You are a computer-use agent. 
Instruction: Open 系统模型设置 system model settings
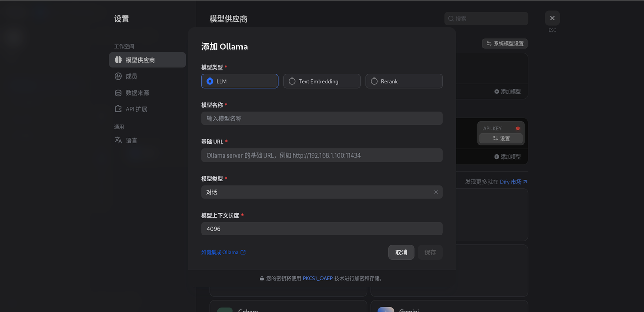[505, 44]
